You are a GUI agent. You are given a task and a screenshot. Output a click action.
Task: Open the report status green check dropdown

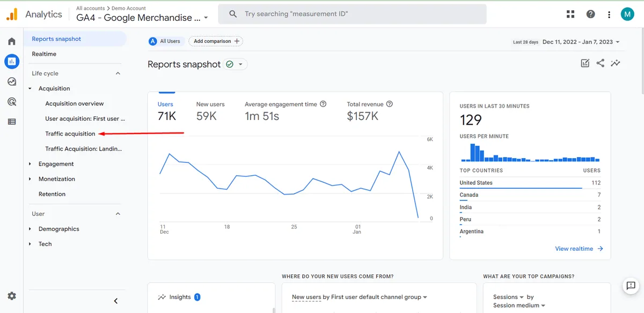236,64
